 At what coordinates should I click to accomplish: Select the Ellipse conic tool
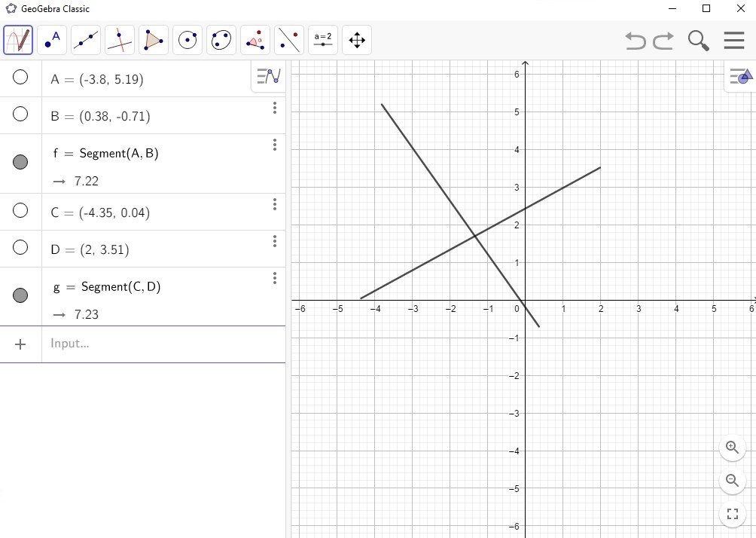[221, 40]
